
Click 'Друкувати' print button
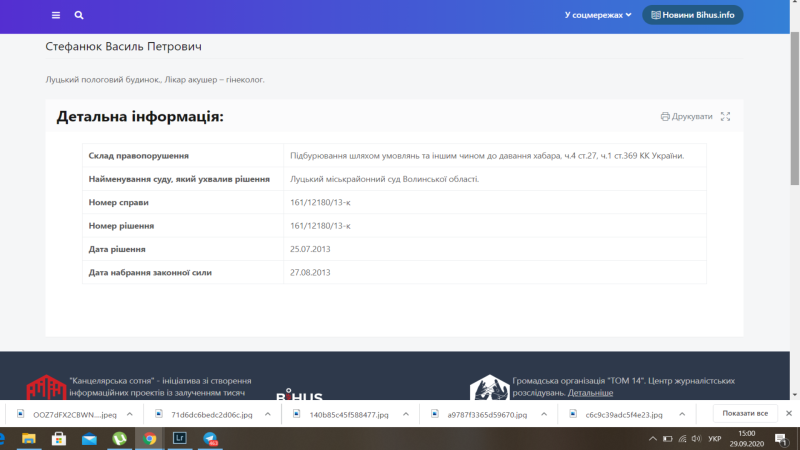(687, 117)
